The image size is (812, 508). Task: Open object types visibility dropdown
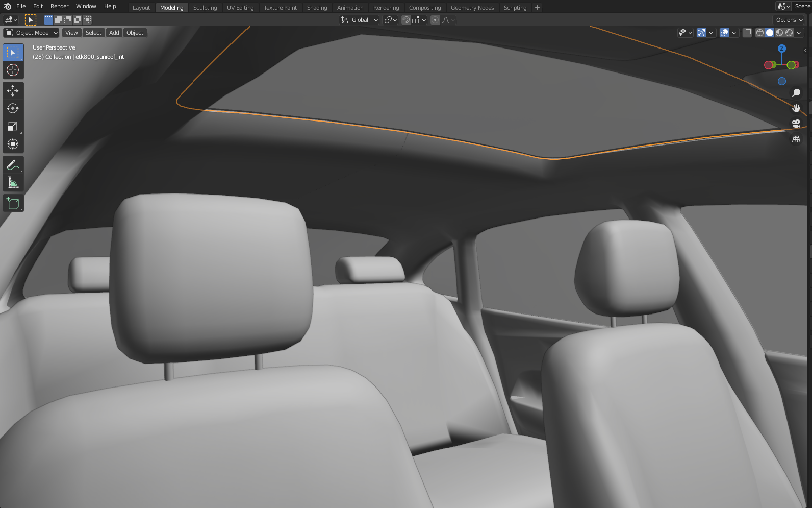tap(685, 33)
